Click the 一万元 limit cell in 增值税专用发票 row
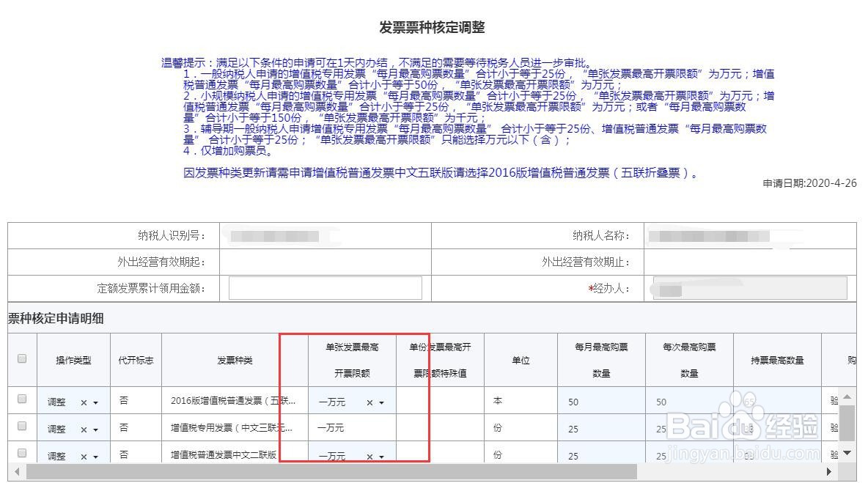Viewport: 868px width, 483px height. click(x=352, y=428)
